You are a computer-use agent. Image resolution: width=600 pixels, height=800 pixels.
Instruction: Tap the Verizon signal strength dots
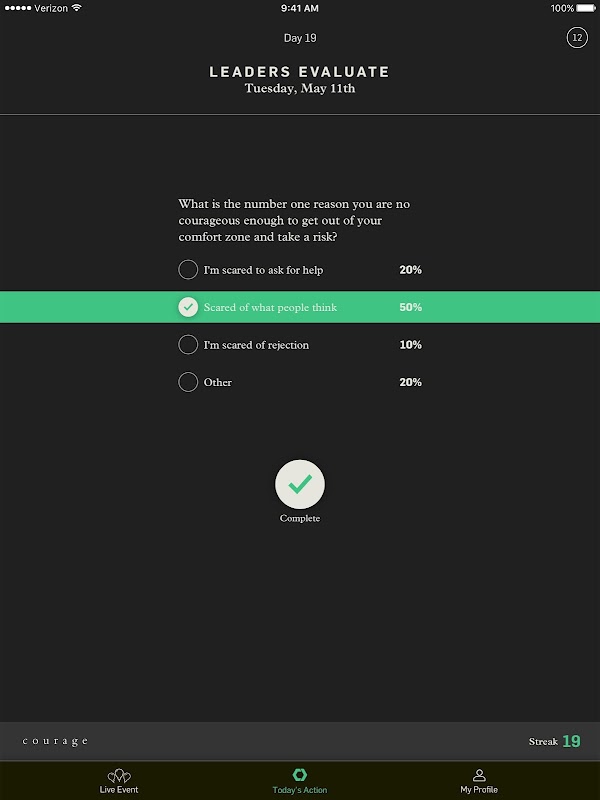click(18, 8)
